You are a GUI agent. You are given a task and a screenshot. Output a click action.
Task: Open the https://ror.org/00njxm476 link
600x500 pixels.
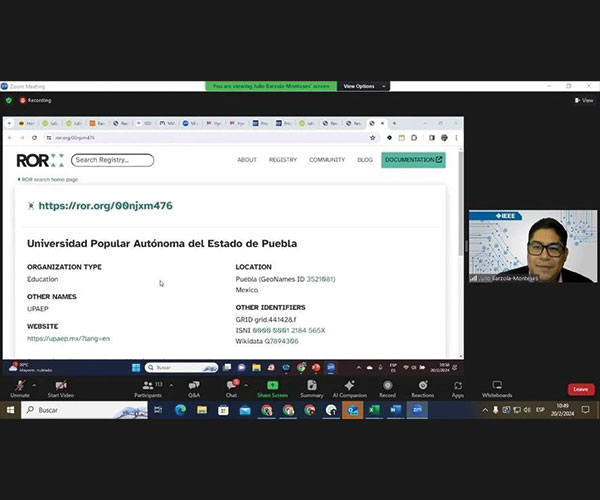pyautogui.click(x=106, y=206)
